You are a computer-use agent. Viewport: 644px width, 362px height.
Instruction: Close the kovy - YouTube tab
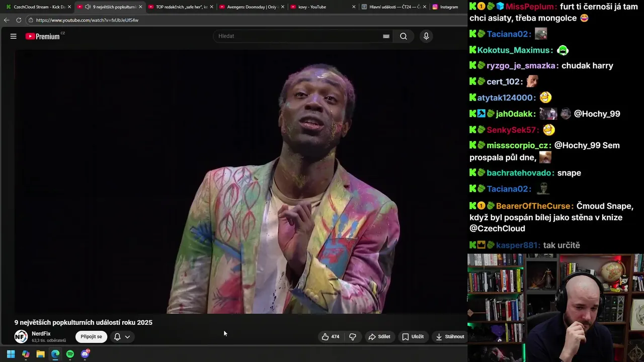click(354, 7)
